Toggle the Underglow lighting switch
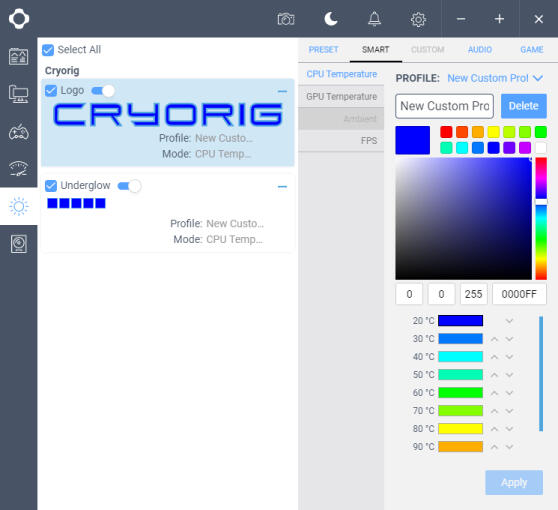Image resolution: width=558 pixels, height=510 pixels. (x=129, y=186)
